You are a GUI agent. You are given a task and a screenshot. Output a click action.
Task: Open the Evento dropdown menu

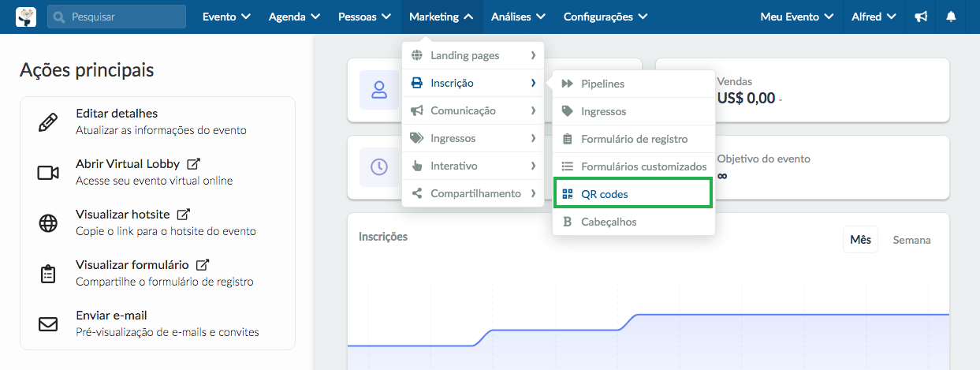pos(226,17)
